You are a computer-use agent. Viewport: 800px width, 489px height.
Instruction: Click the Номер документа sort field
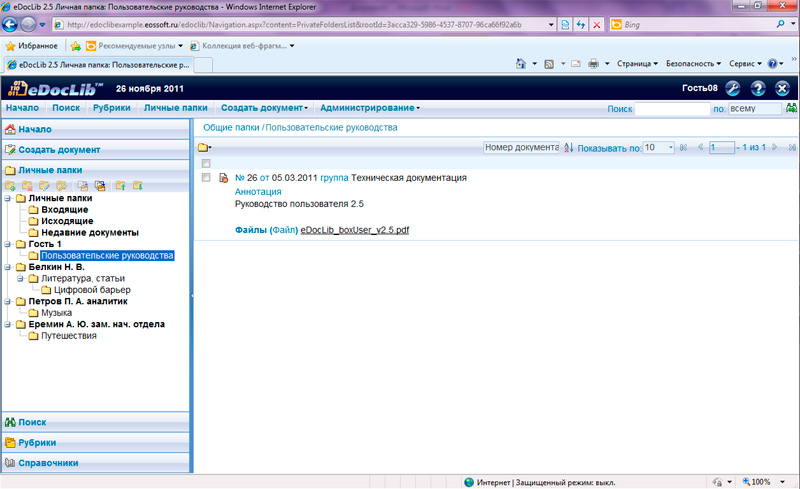coord(521,148)
